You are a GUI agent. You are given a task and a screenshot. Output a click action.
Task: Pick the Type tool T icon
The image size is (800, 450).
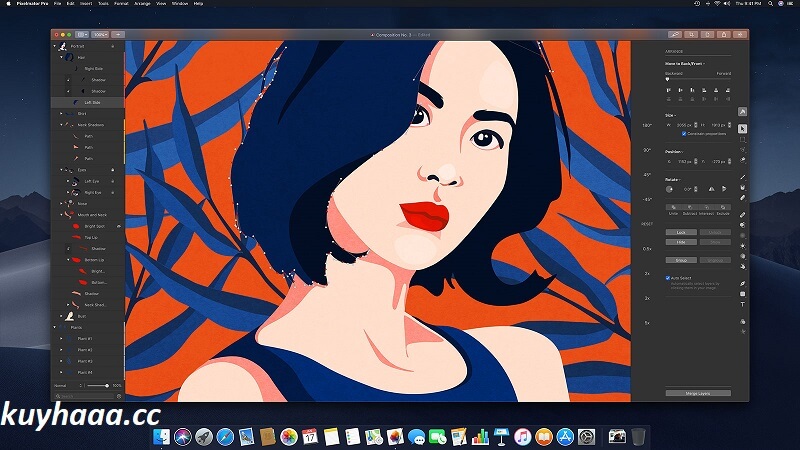pos(742,305)
